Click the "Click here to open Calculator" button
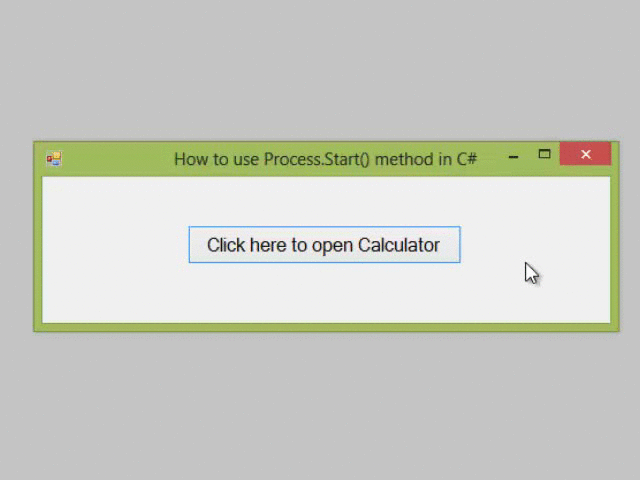640x480 pixels. pyautogui.click(x=324, y=245)
